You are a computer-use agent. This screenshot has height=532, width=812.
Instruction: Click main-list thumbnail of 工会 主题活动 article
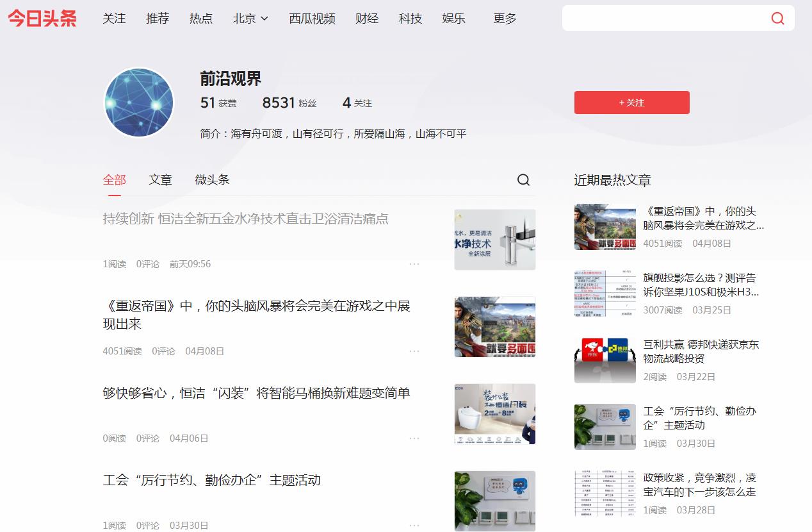[x=495, y=501]
